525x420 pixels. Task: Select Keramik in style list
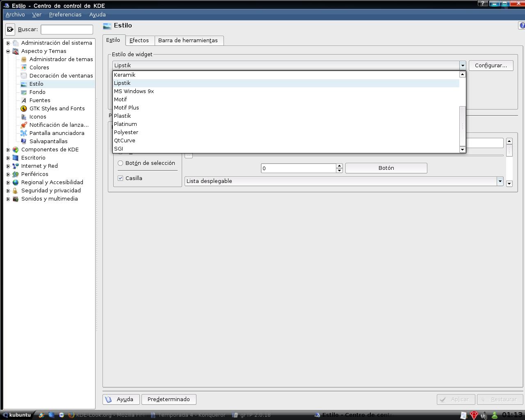click(x=286, y=75)
